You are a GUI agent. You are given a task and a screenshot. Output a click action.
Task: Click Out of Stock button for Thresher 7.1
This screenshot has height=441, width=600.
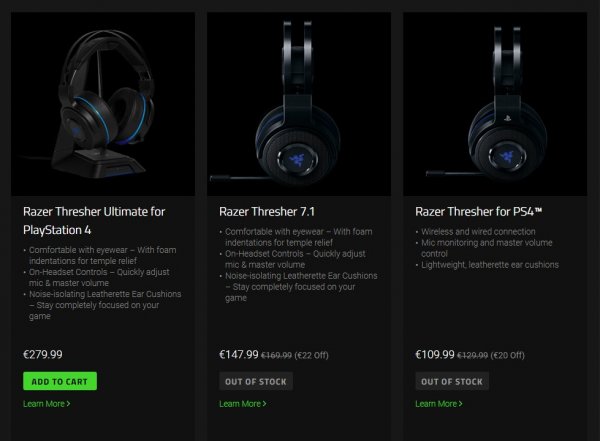tap(256, 381)
